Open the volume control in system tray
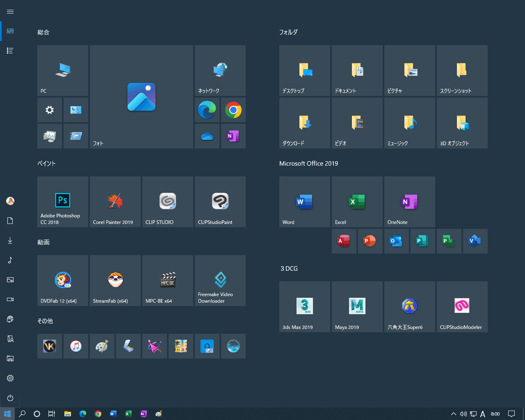This screenshot has height=420, width=525. coord(463,414)
